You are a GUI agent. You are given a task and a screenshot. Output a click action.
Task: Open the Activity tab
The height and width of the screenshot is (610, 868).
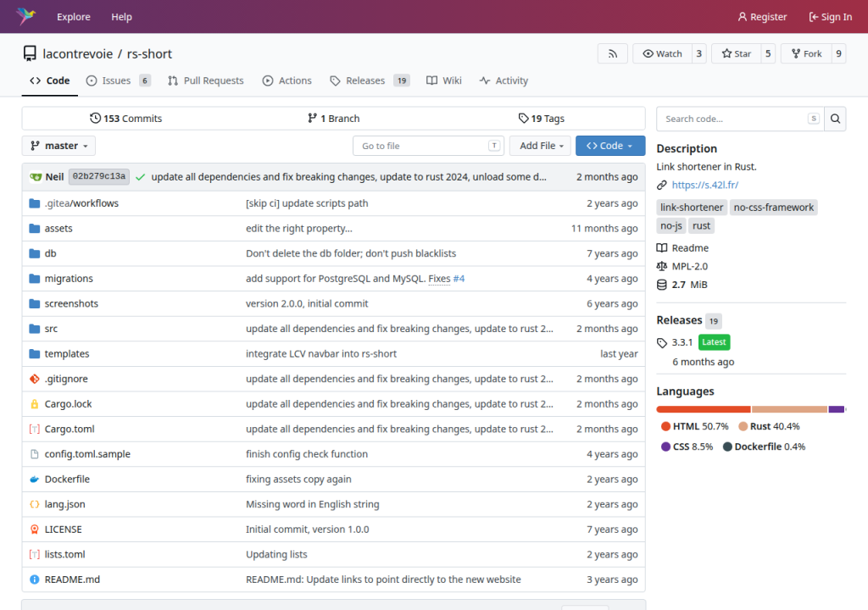(x=504, y=80)
